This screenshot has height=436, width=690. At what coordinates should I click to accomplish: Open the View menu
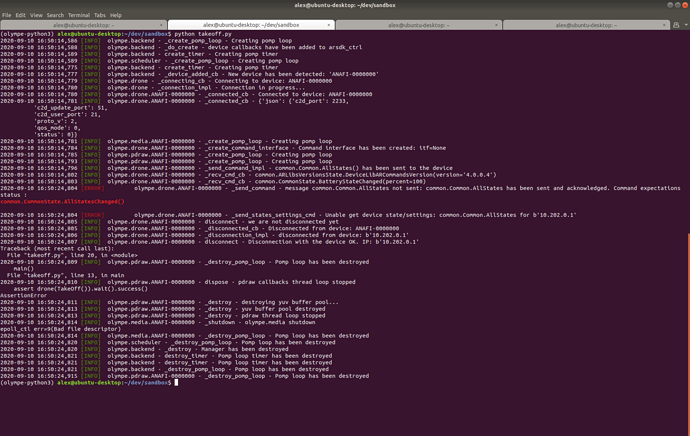pyautogui.click(x=36, y=15)
